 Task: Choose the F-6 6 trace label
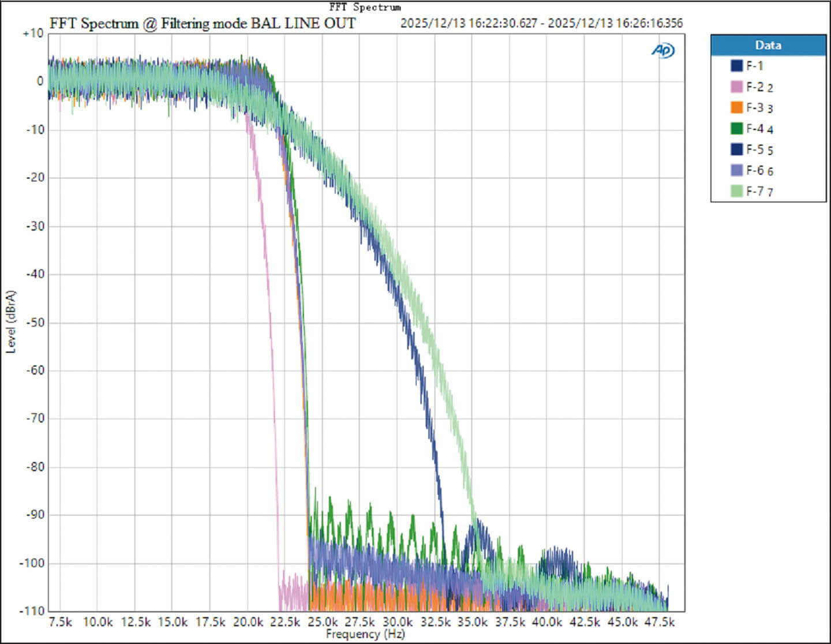759,171
